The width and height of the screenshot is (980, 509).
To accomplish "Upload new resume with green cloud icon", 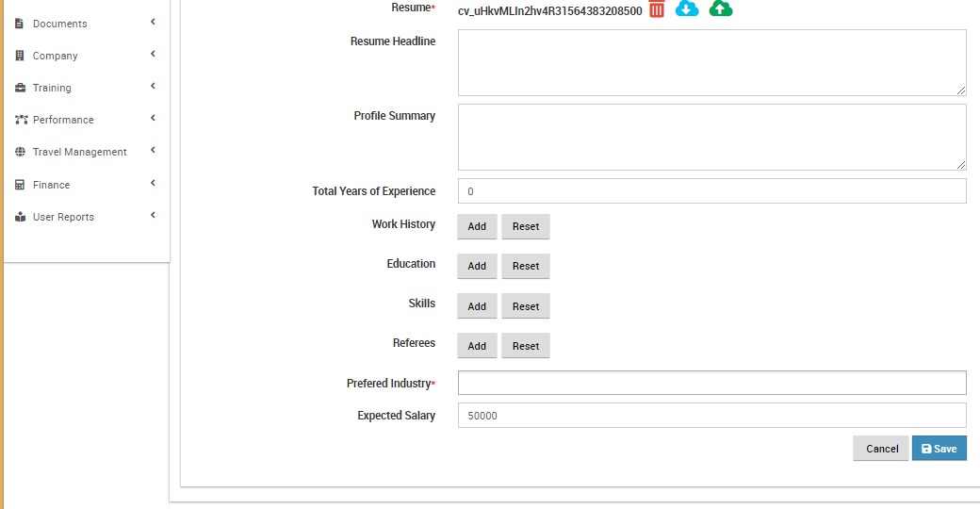I will [721, 8].
